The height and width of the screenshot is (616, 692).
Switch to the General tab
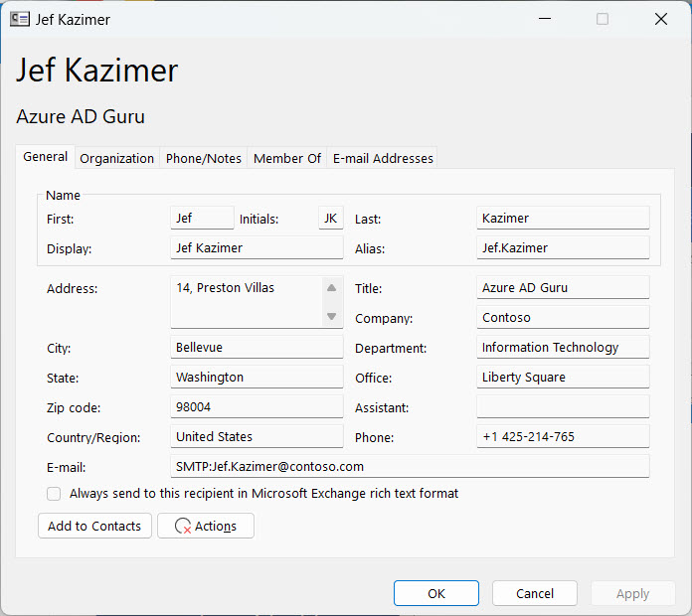45,157
